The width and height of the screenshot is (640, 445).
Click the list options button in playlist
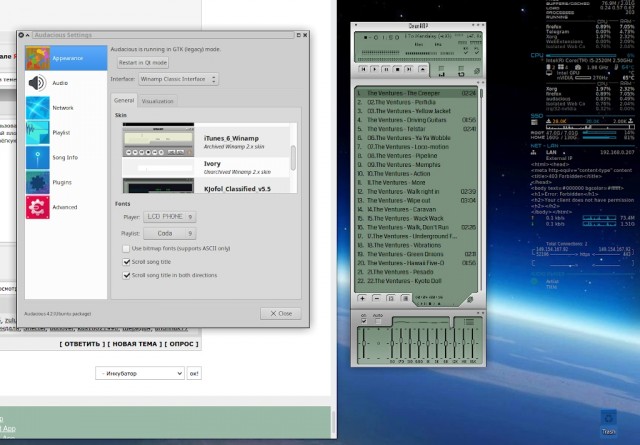coord(406,298)
